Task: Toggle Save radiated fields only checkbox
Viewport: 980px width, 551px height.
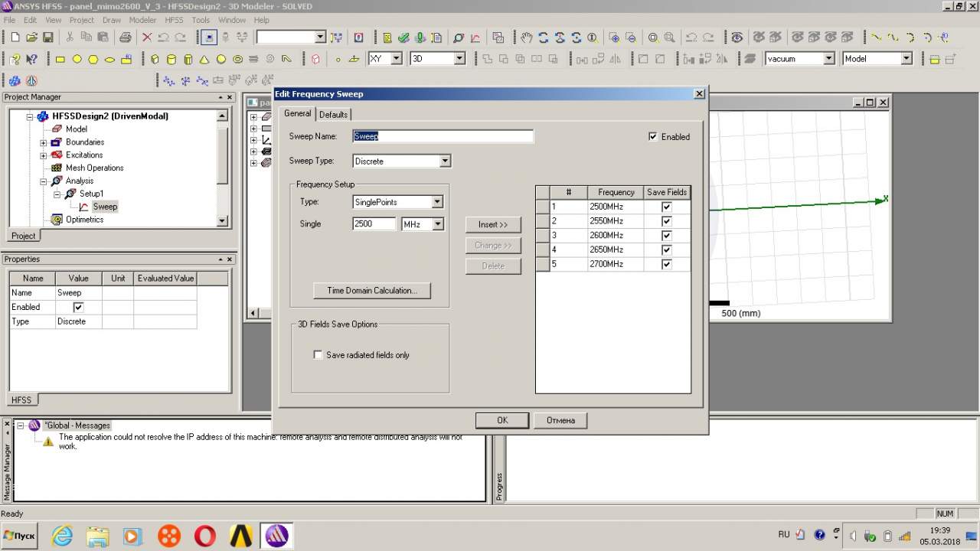Action: coord(318,355)
